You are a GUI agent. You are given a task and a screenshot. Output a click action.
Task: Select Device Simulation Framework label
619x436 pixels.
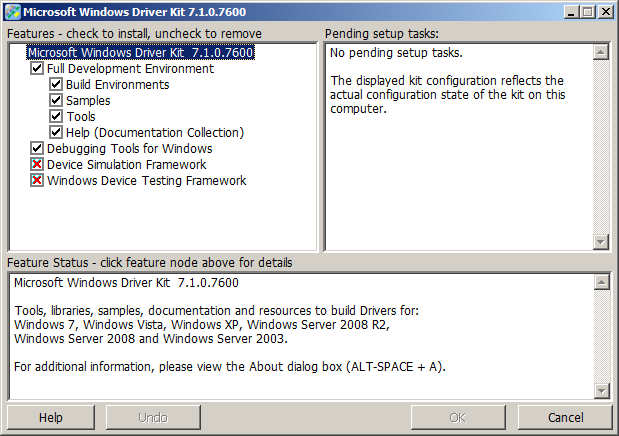(126, 165)
